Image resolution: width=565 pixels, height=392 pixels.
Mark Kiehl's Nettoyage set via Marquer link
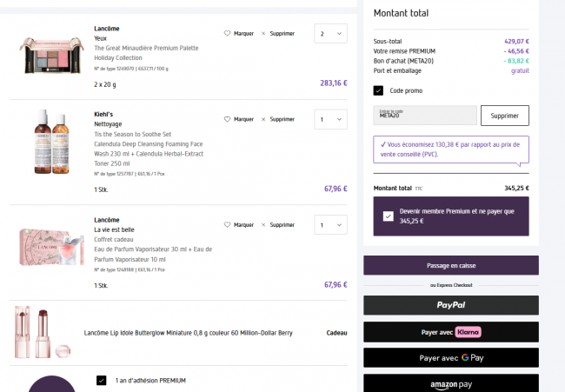click(243, 119)
